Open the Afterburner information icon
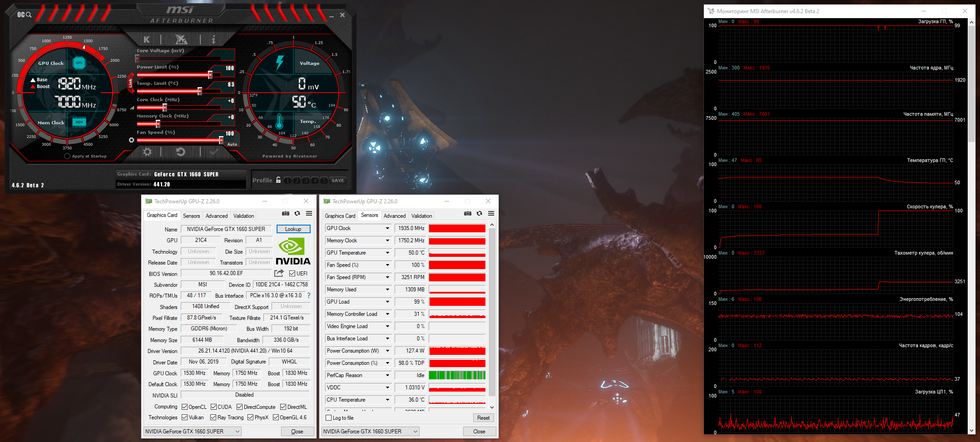 213,39
